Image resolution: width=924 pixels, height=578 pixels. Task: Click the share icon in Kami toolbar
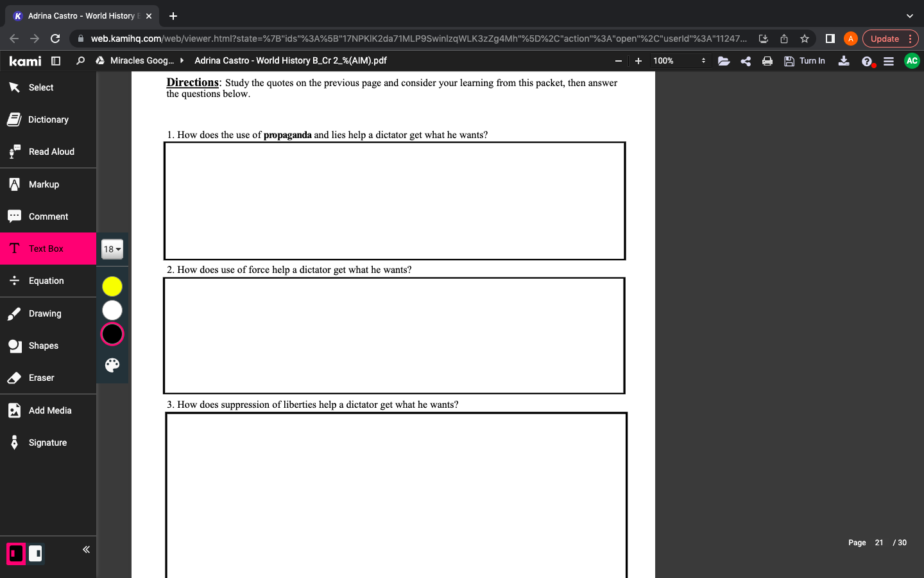[x=746, y=61]
